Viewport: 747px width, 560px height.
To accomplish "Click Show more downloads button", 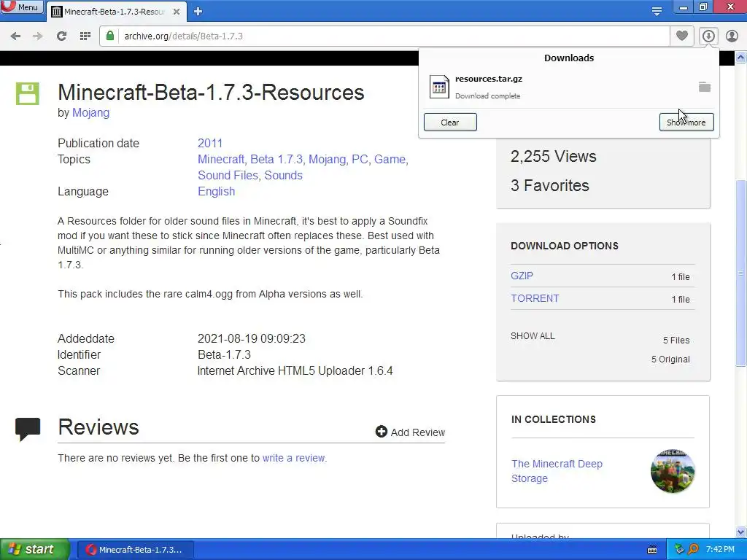I will [x=686, y=122].
